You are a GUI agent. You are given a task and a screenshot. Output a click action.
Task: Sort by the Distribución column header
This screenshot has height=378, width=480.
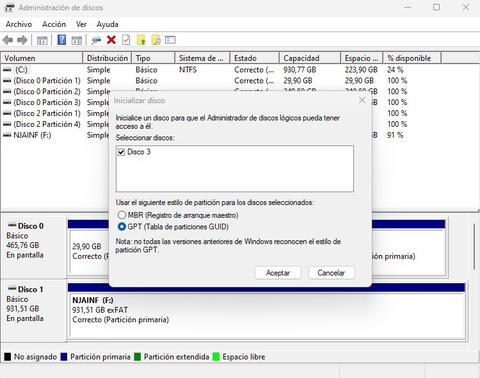point(107,58)
